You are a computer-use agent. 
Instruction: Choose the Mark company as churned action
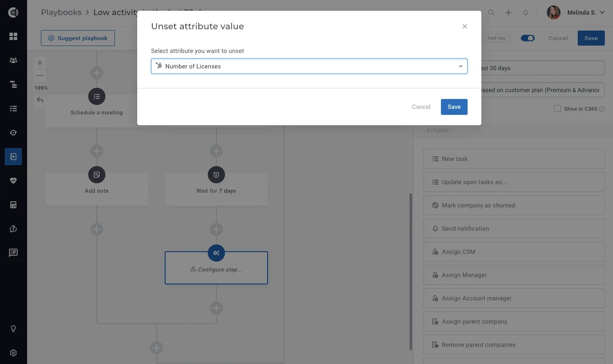[x=514, y=205]
